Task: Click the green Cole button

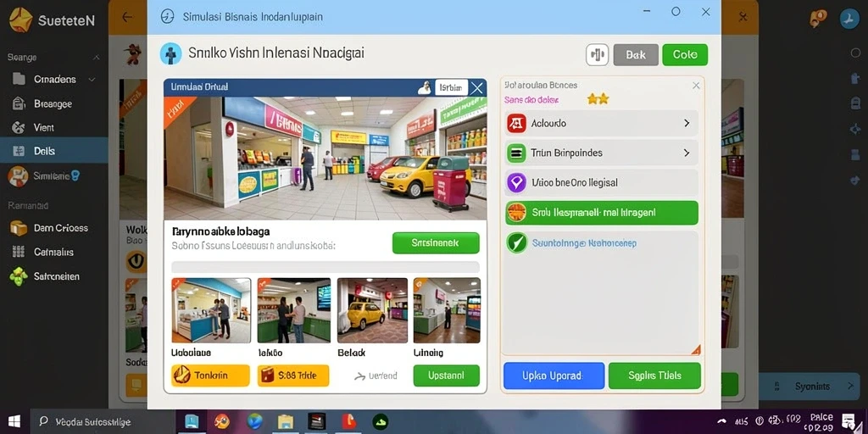Action: [685, 55]
